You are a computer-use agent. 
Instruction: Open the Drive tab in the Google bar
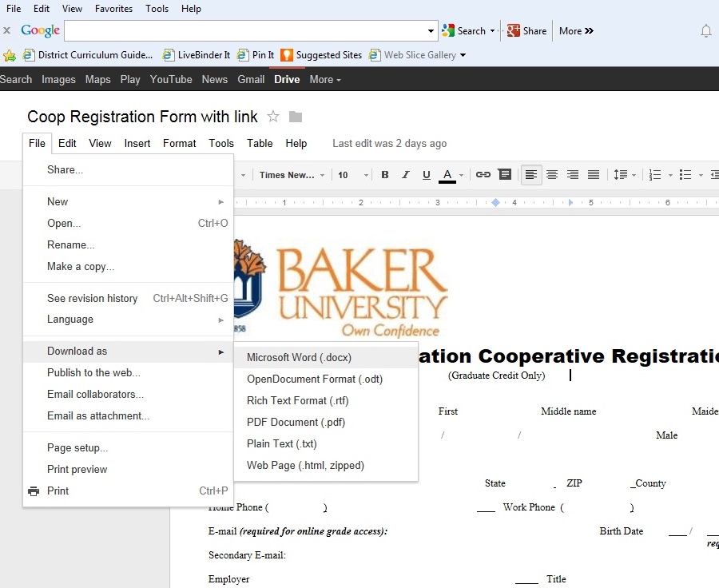[287, 79]
